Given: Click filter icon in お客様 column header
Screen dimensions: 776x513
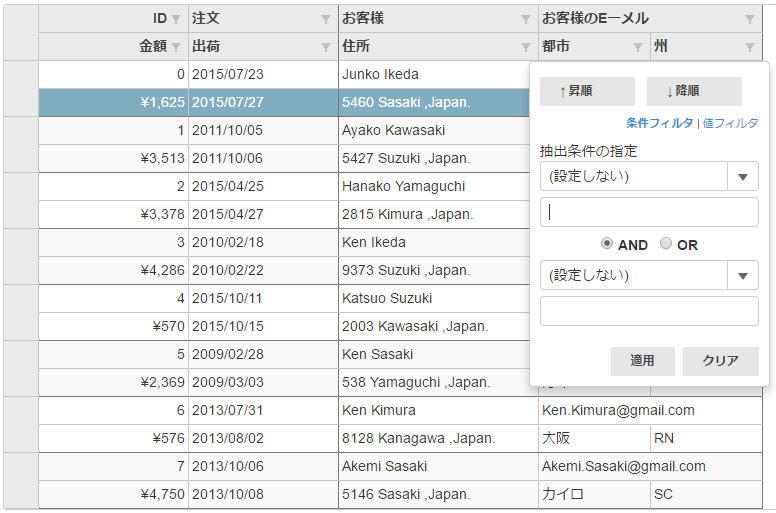Looking at the screenshot, I should pyautogui.click(x=526, y=19).
